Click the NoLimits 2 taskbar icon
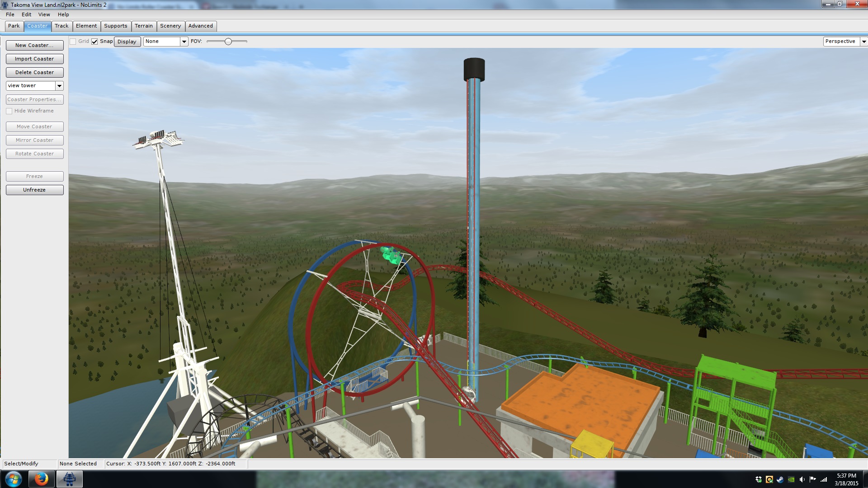The height and width of the screenshot is (488, 868). click(69, 479)
